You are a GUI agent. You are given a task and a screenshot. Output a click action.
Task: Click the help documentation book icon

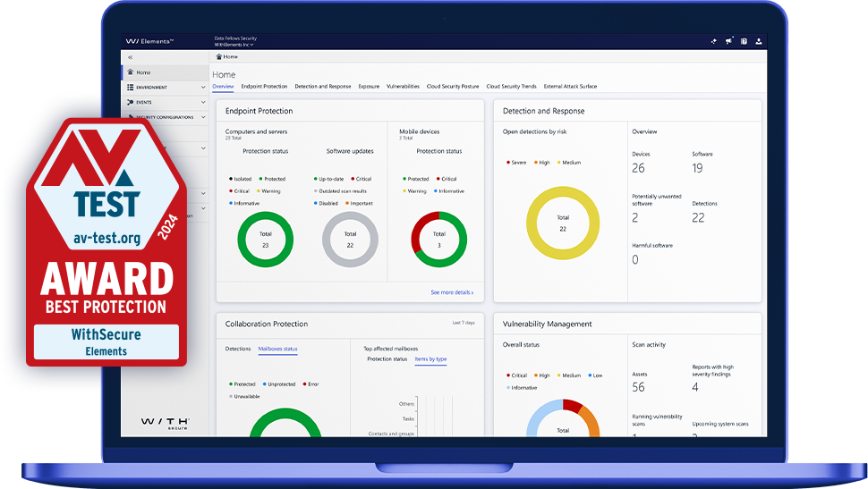[x=744, y=40]
